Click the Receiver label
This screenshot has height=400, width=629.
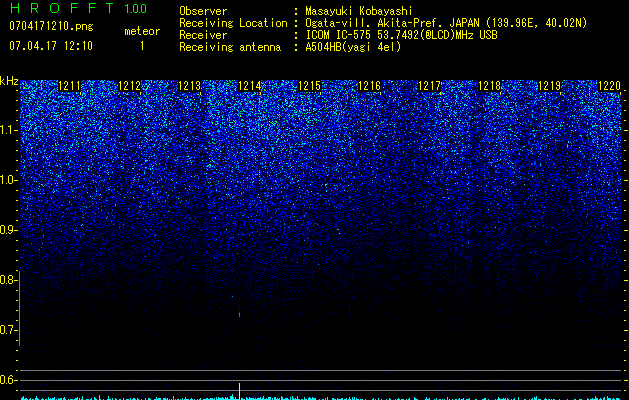pos(203,35)
